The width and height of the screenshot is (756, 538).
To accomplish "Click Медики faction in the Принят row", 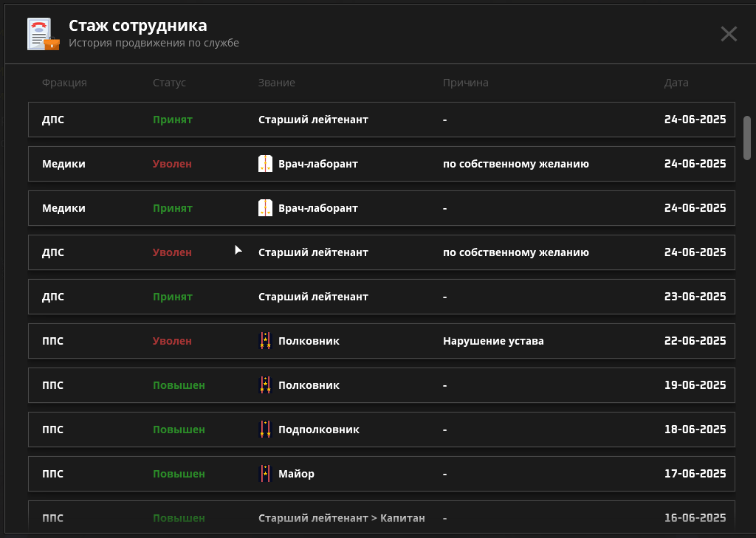I will (x=63, y=208).
